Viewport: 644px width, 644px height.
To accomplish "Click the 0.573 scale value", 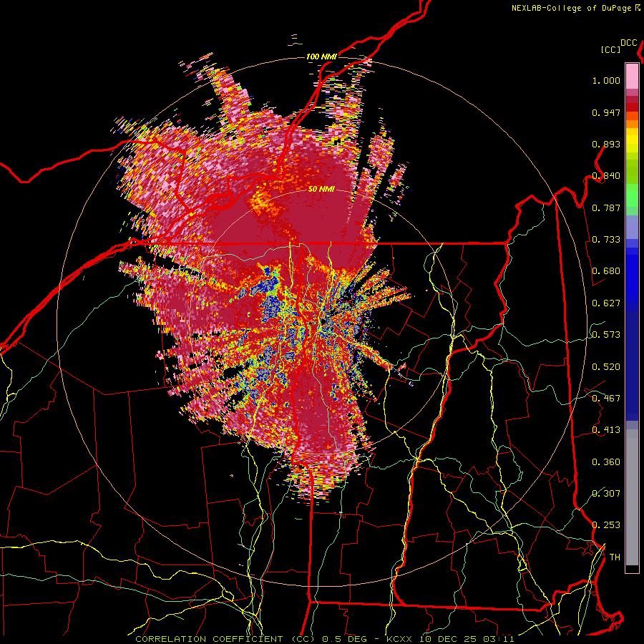I will [x=606, y=335].
